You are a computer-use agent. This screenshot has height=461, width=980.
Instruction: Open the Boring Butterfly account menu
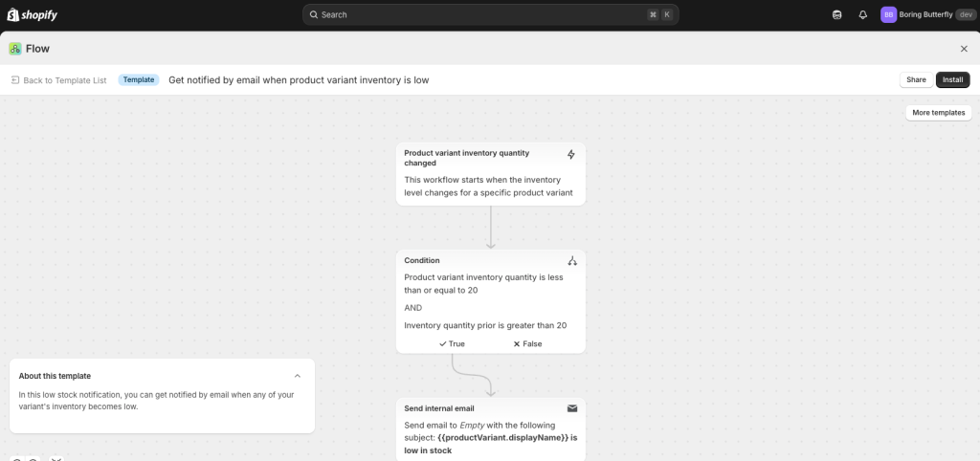(x=926, y=14)
